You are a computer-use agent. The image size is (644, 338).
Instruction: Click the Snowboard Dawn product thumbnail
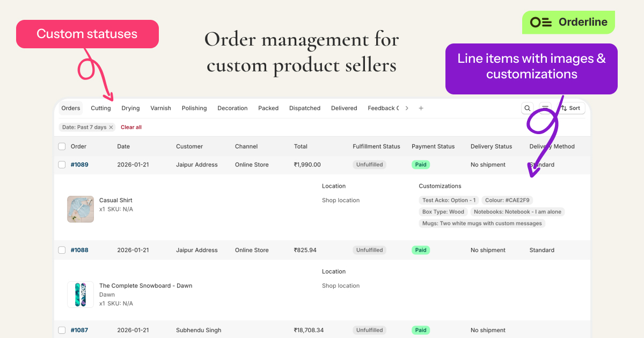click(80, 295)
